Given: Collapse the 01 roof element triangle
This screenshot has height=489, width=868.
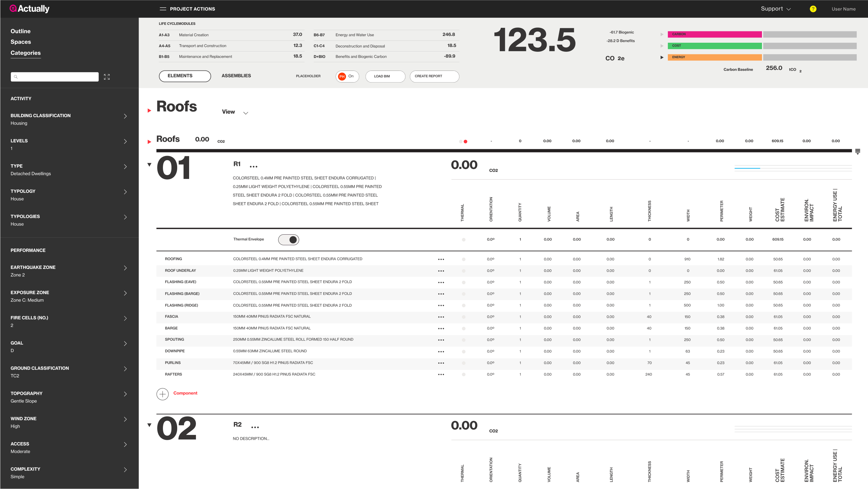Looking at the screenshot, I should tap(149, 165).
